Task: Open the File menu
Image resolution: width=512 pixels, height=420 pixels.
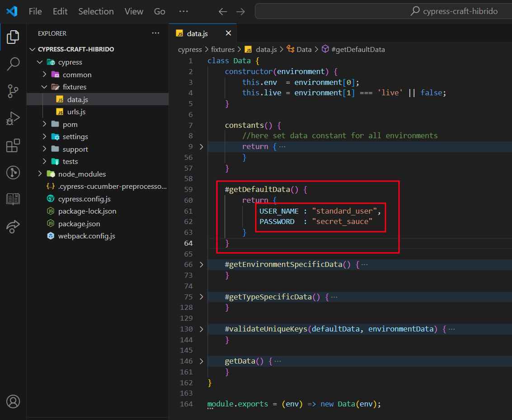Action: (35, 11)
